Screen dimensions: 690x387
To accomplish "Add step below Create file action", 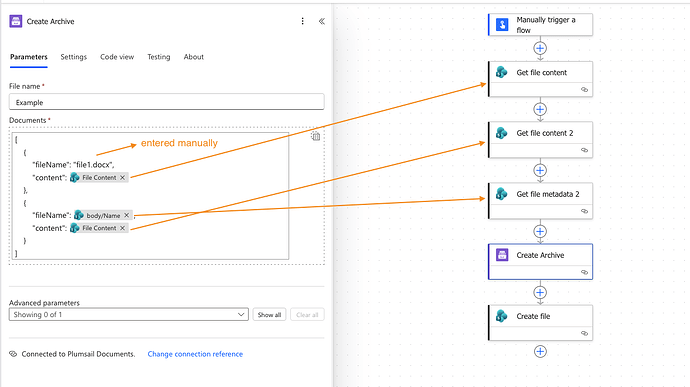I will coord(540,351).
